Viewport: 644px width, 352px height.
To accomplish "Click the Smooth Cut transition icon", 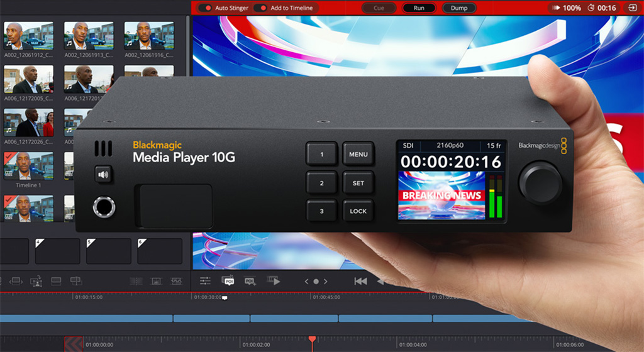I will point(176,281).
